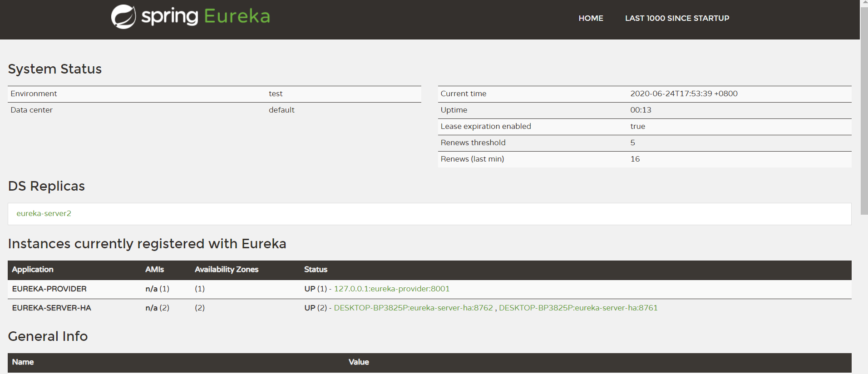Click Renews (last min) label

click(472, 159)
